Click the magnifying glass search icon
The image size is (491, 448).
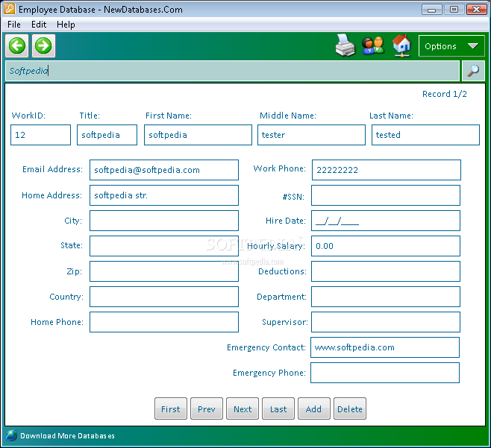tap(473, 71)
